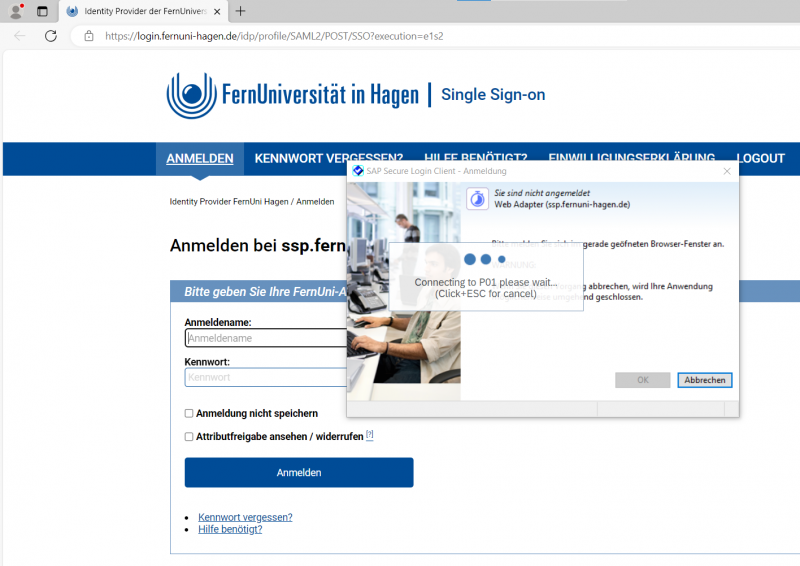This screenshot has height=566, width=800.
Task: Click the Identity Provider FernUni Hagen breadcrumb
Action: (229, 202)
